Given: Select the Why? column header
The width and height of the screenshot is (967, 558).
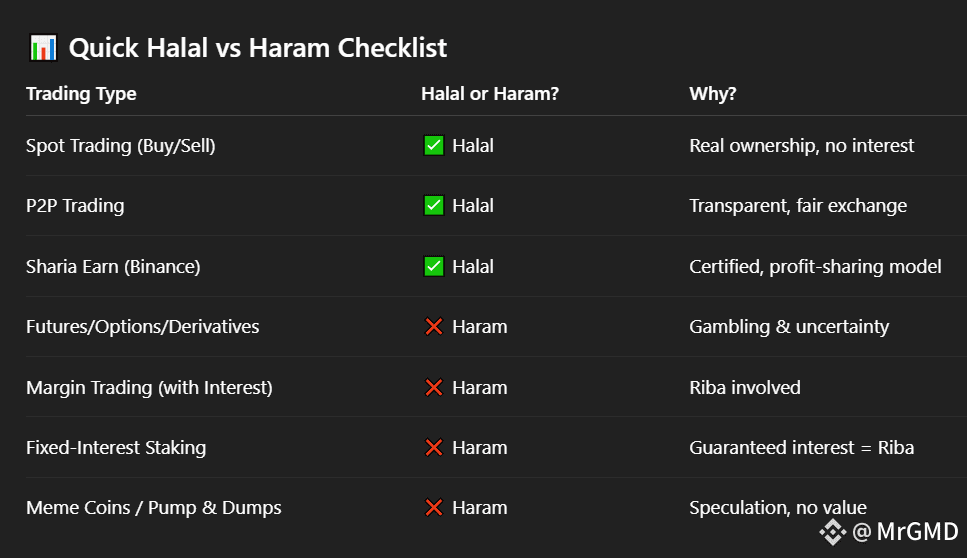Looking at the screenshot, I should tap(712, 94).
